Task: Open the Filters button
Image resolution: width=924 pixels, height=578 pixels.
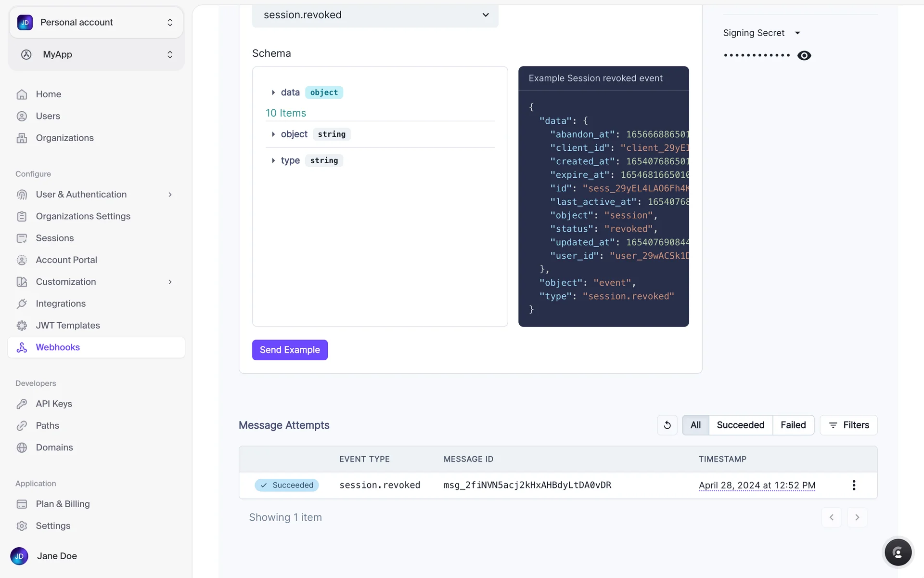Action: pyautogui.click(x=848, y=425)
